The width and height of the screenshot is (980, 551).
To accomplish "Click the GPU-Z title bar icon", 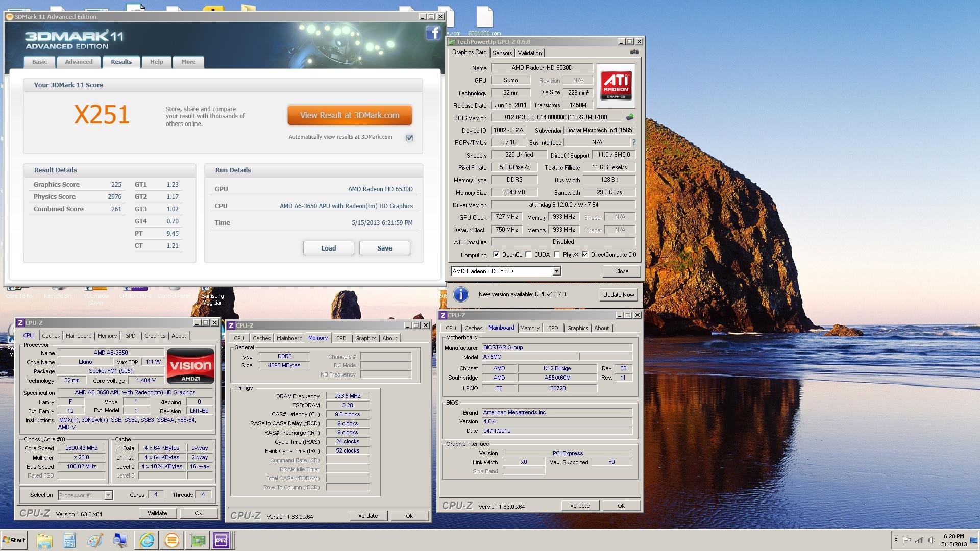I will coord(452,42).
